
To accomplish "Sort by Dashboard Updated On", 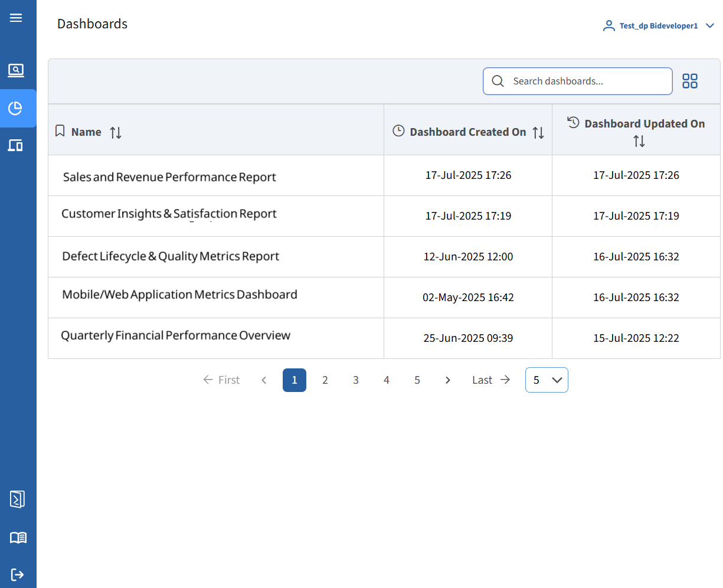I will tap(639, 141).
